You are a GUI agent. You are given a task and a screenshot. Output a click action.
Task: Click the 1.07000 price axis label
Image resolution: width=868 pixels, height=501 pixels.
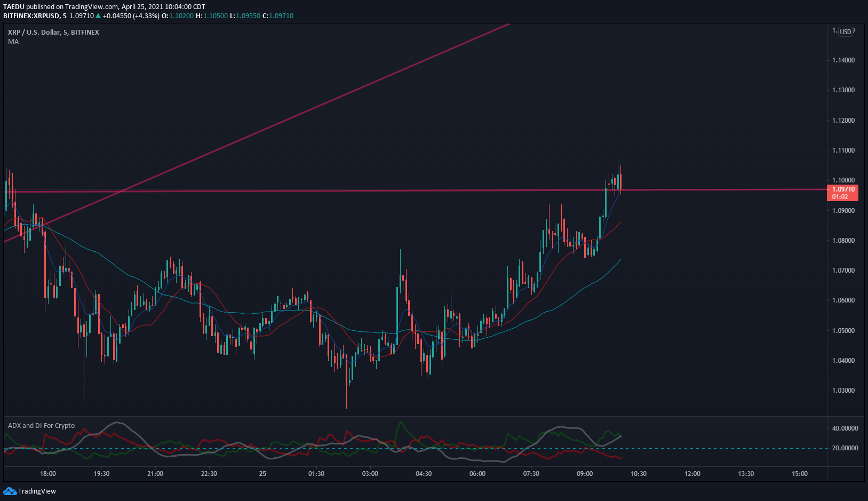coord(843,271)
